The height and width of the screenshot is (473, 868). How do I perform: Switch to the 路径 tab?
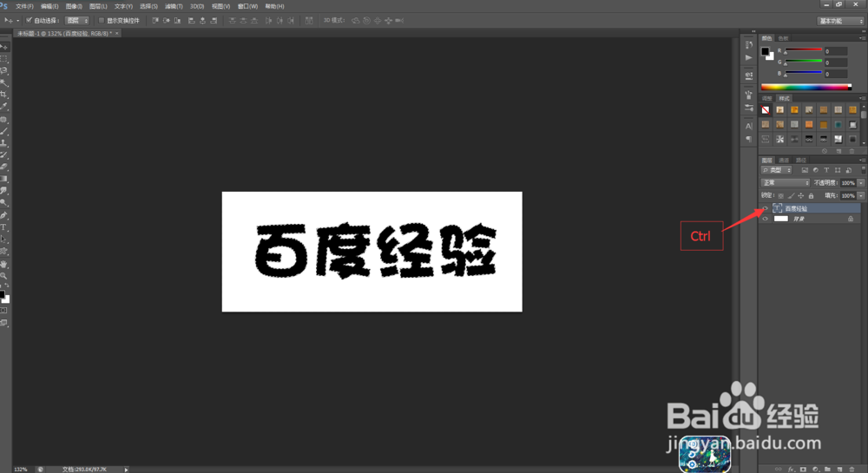click(801, 161)
